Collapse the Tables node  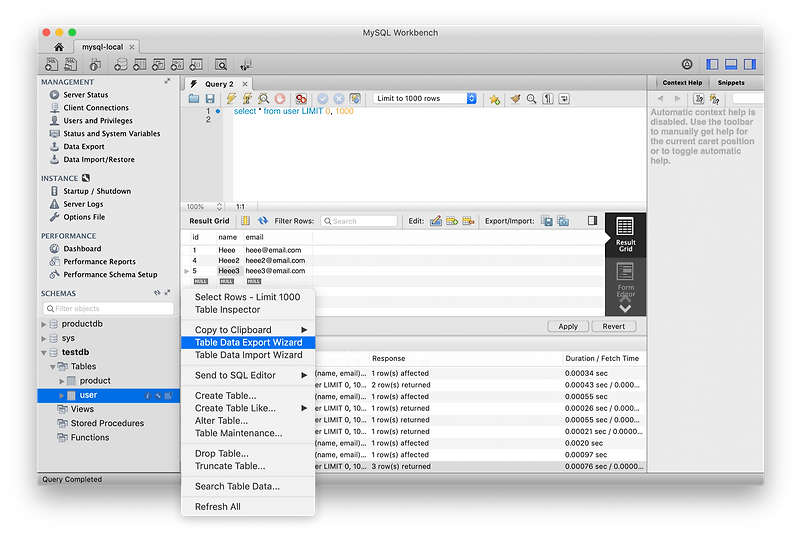point(53,367)
